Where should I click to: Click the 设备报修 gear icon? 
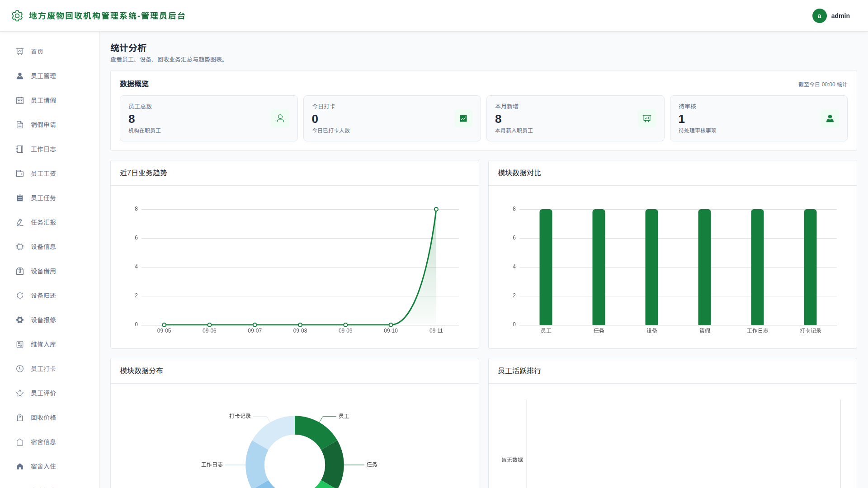(x=20, y=320)
